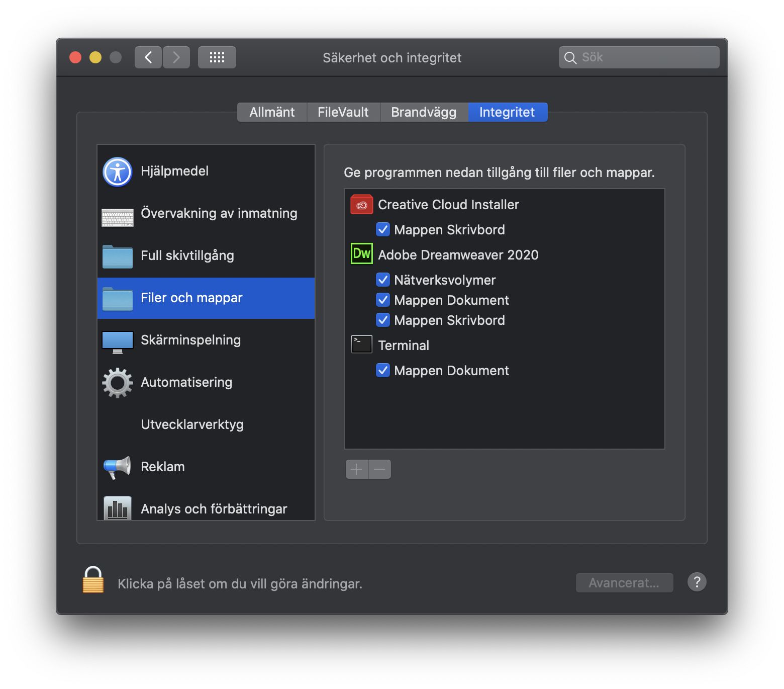
Task: Select Utvecklarverktyg in the sidebar
Action: pyautogui.click(x=206, y=425)
